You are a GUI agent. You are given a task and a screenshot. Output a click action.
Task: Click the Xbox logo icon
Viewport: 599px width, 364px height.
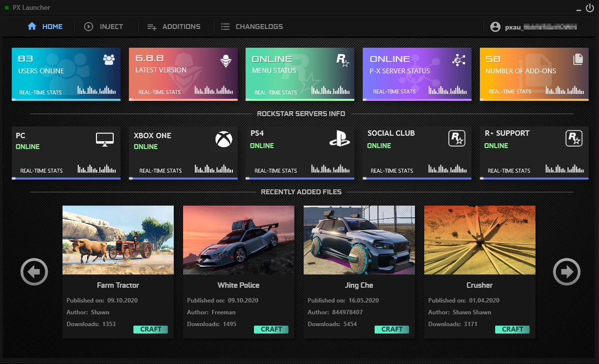(224, 139)
